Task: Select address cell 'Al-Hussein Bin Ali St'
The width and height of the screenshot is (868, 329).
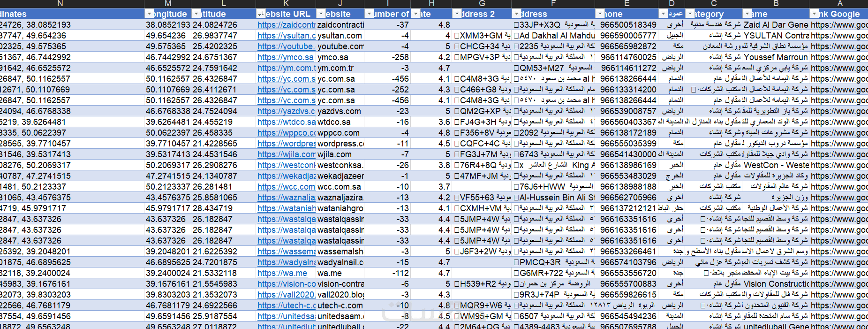Action: pyautogui.click(x=553, y=197)
